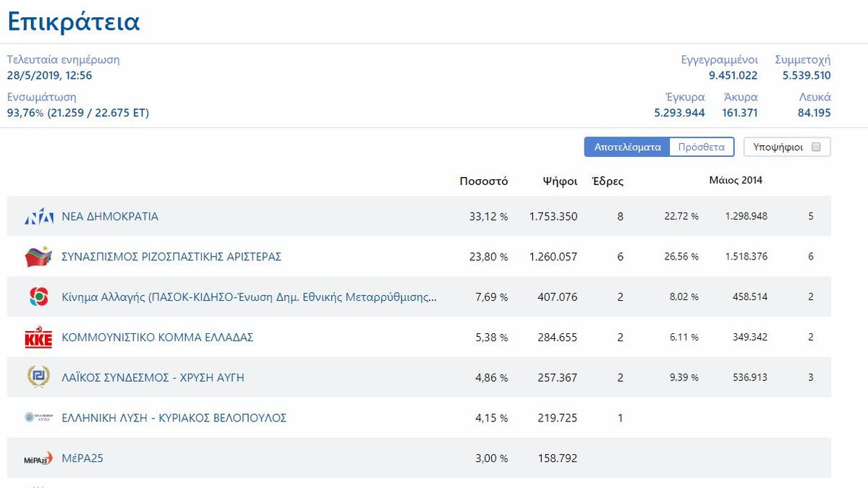Click the Τελευταία ενημέρωση label
The width and height of the screenshot is (868, 488).
[x=64, y=60]
